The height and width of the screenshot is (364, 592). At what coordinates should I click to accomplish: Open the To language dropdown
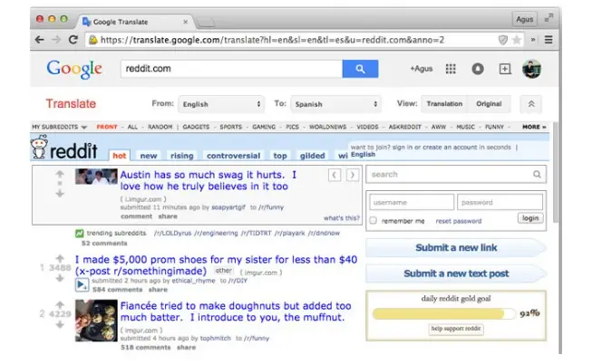[335, 104]
